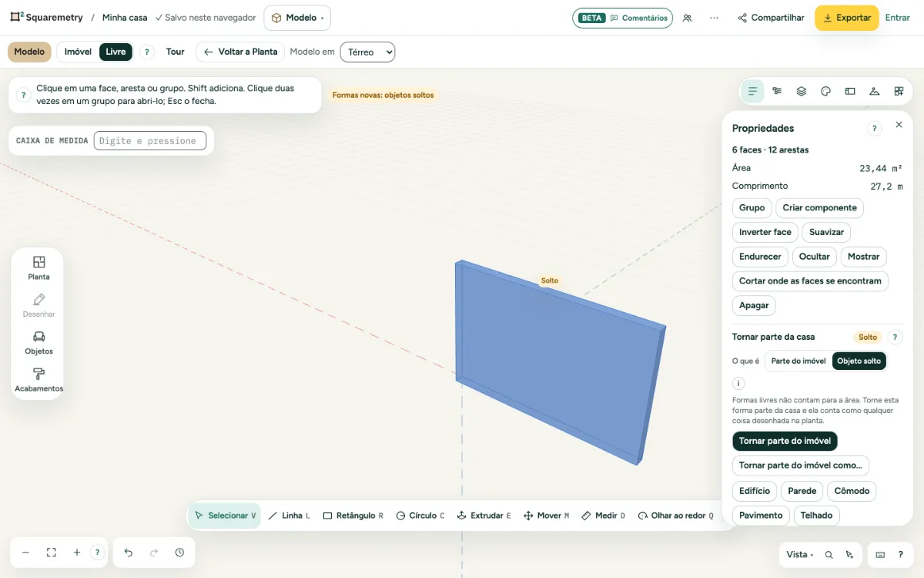Screen dimensions: 924x578
Task: Switch to the Modelo tab
Action: [29, 52]
